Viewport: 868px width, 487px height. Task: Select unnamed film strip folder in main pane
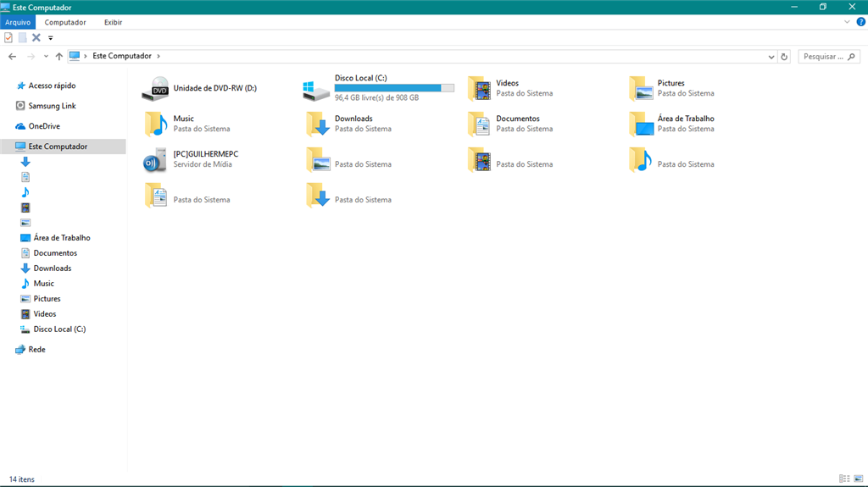point(480,160)
